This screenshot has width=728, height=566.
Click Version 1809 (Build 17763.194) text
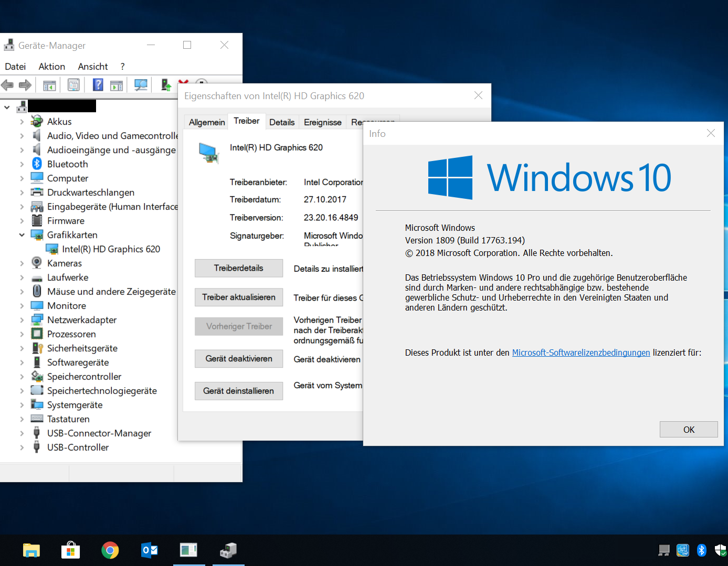click(465, 240)
